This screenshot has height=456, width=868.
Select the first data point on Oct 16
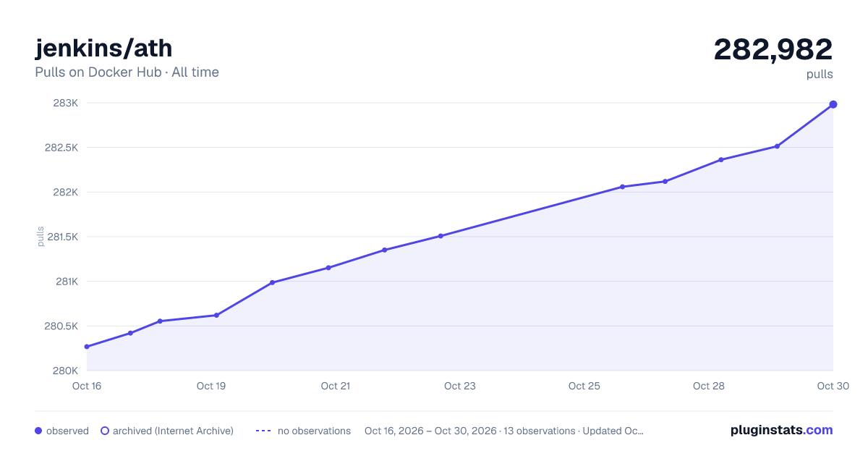point(87,347)
